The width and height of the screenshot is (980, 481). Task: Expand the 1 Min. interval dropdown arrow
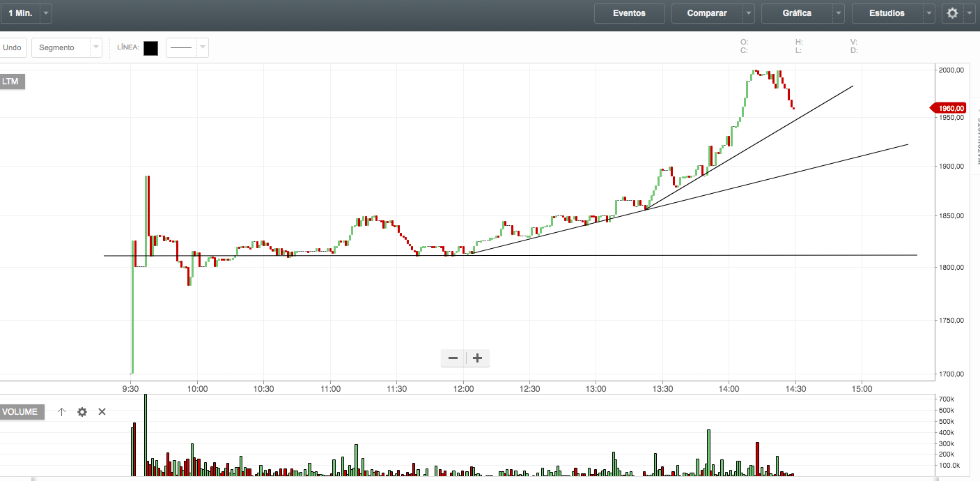coord(45,13)
